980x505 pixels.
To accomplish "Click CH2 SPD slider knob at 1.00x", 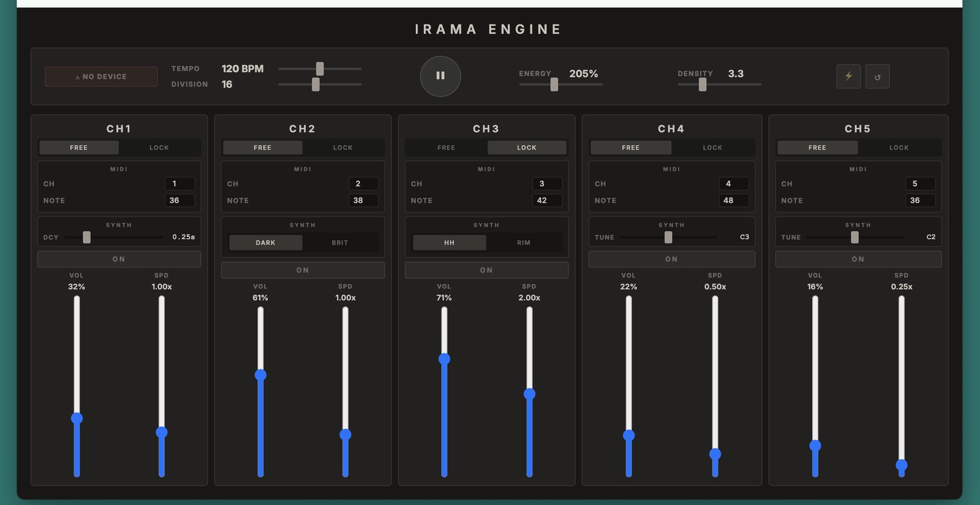I will 345,435.
